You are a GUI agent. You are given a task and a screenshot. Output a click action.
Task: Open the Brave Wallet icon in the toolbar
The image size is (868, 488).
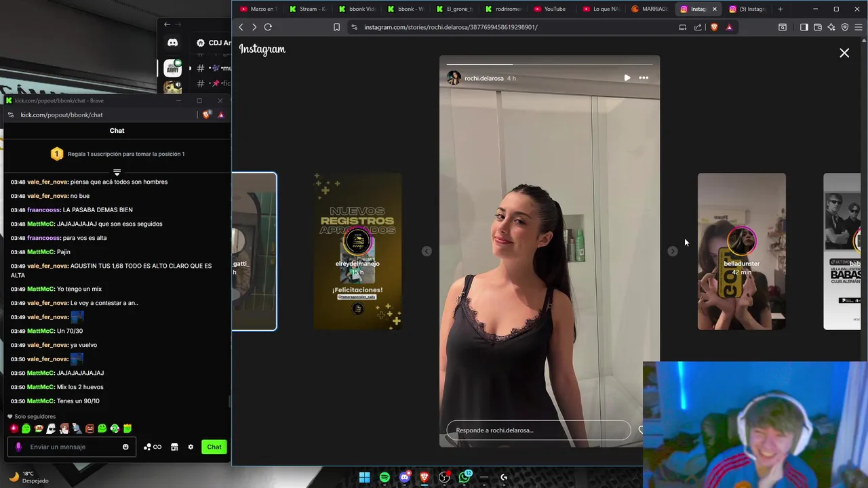coord(818,27)
